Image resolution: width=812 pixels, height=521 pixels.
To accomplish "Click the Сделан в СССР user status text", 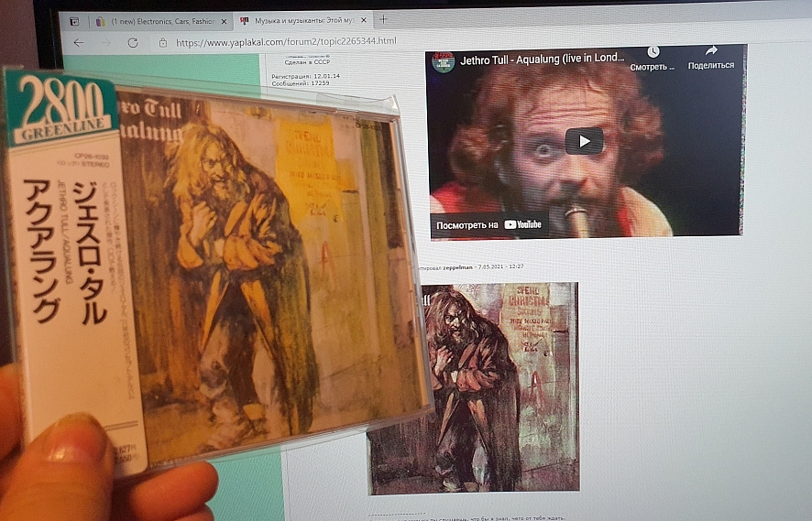I will (x=307, y=62).
